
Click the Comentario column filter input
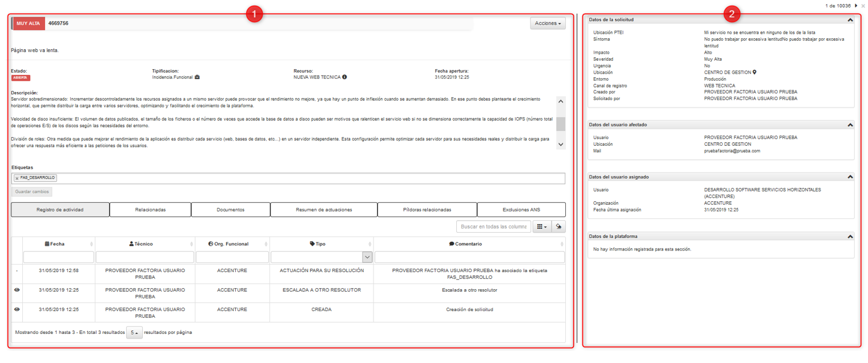(469, 257)
